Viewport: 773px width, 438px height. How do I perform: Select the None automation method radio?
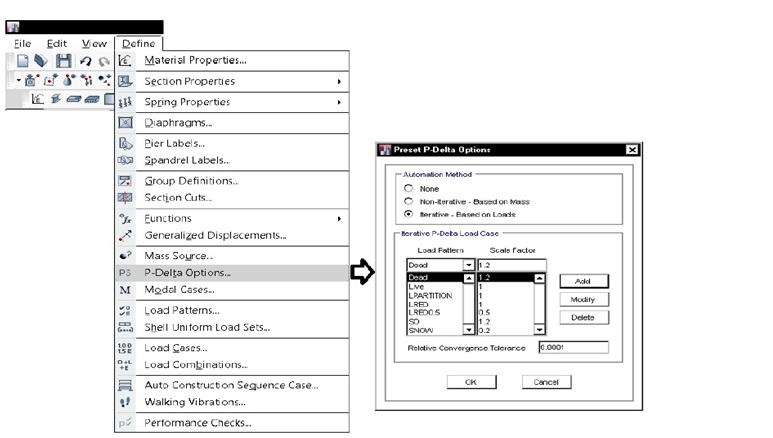[x=408, y=188]
